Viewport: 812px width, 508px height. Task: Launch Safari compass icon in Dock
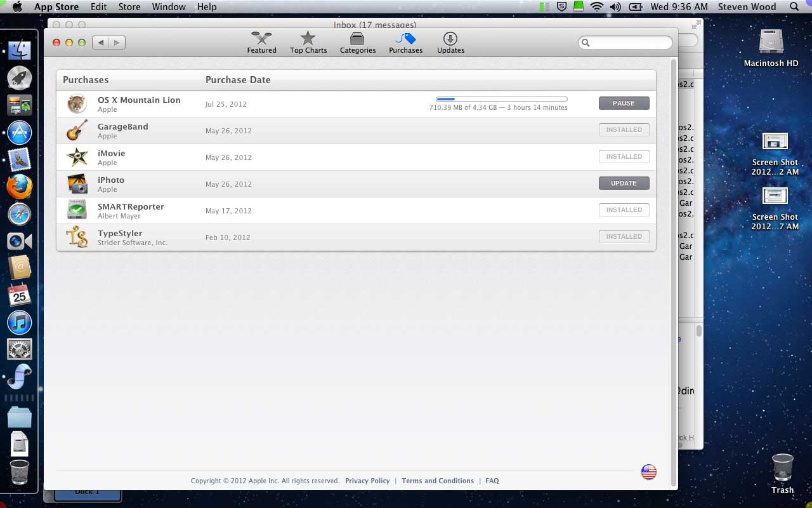(x=20, y=215)
